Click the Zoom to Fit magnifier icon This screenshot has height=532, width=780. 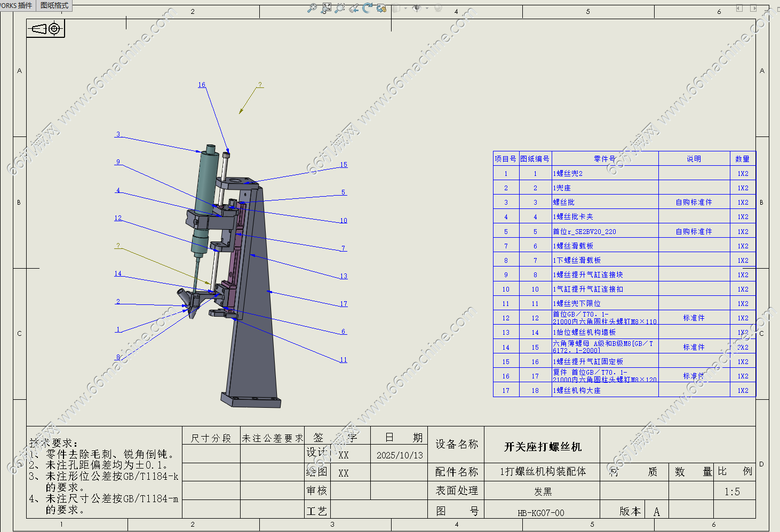click(312, 8)
